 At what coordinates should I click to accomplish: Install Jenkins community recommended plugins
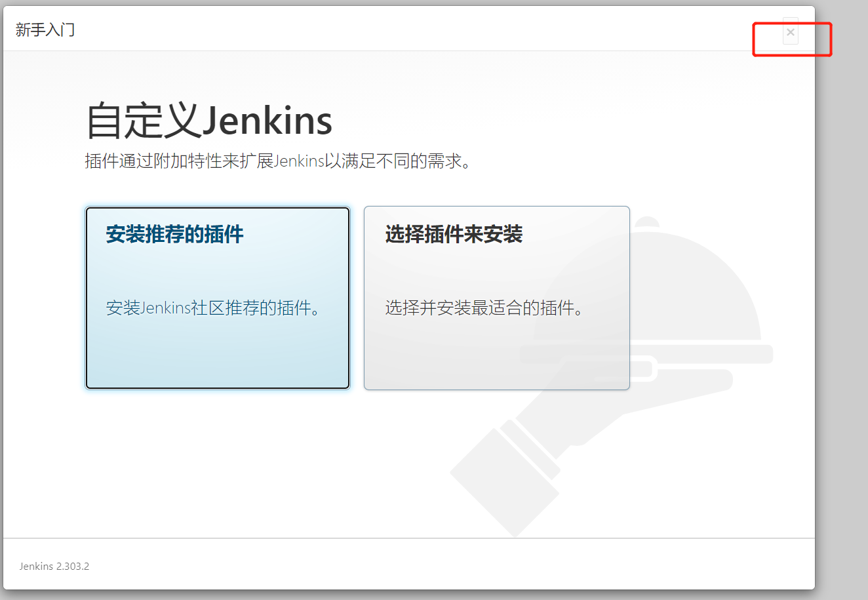(217, 298)
